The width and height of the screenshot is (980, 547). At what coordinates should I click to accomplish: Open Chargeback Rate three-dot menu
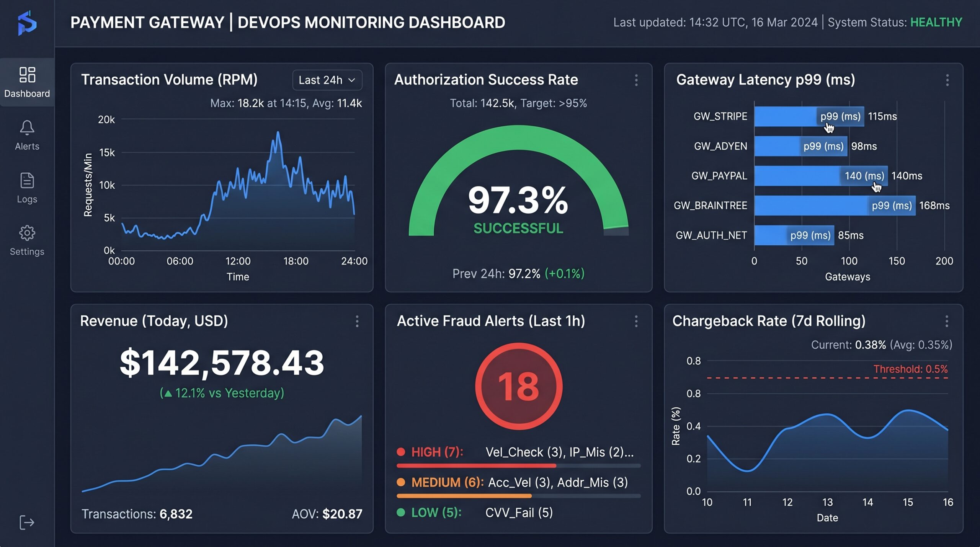coord(947,321)
